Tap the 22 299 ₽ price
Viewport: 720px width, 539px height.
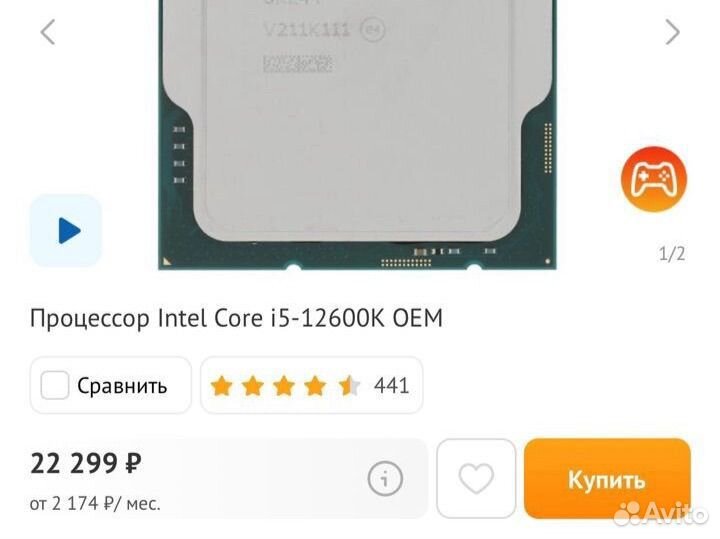86,463
